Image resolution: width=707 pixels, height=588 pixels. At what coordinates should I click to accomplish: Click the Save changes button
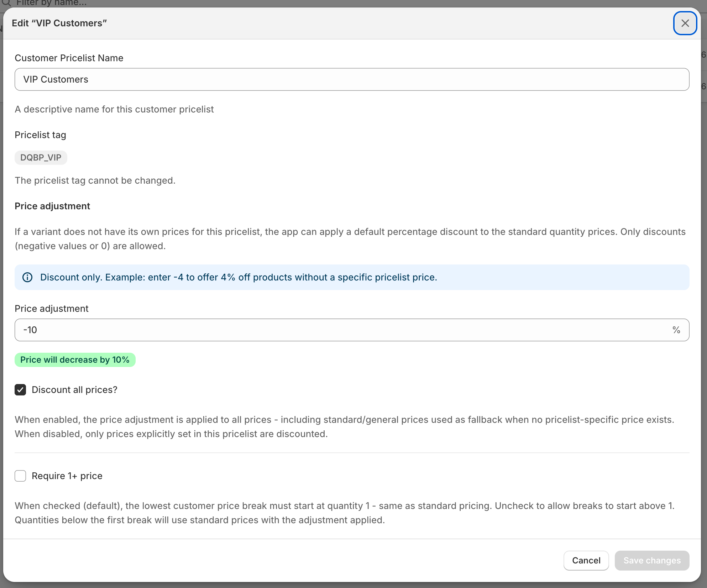coord(652,561)
